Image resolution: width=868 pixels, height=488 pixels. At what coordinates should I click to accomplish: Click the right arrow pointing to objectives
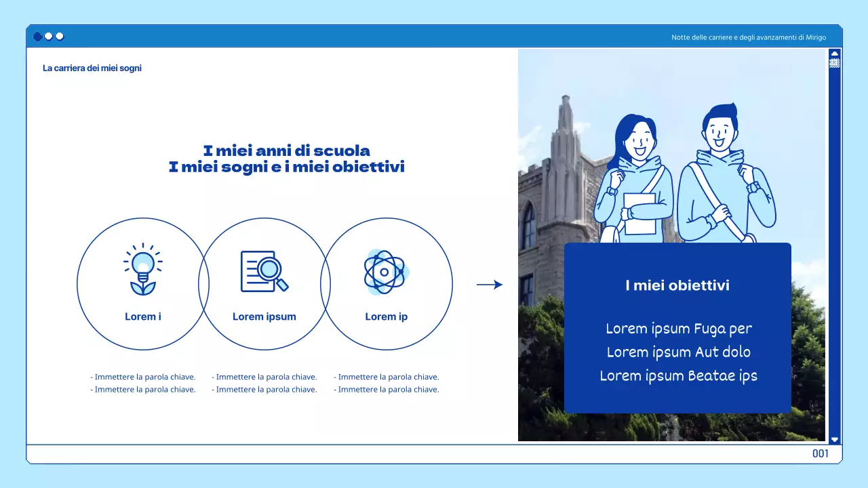[490, 284]
